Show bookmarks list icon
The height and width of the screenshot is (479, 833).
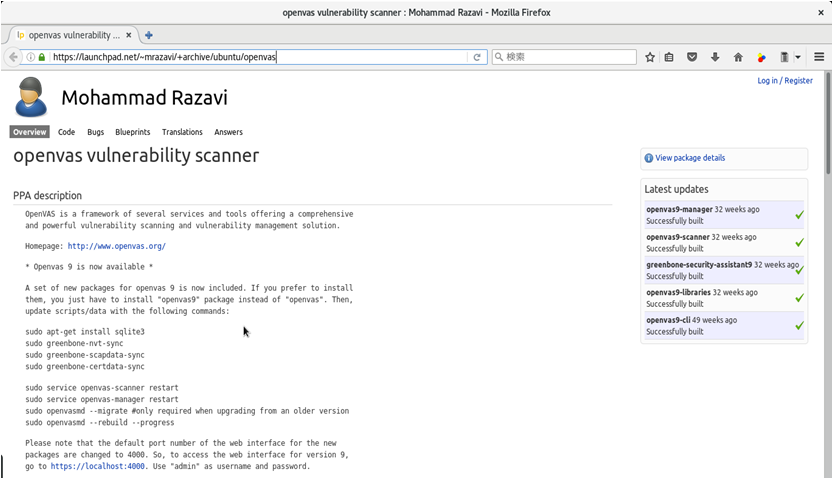pos(669,57)
